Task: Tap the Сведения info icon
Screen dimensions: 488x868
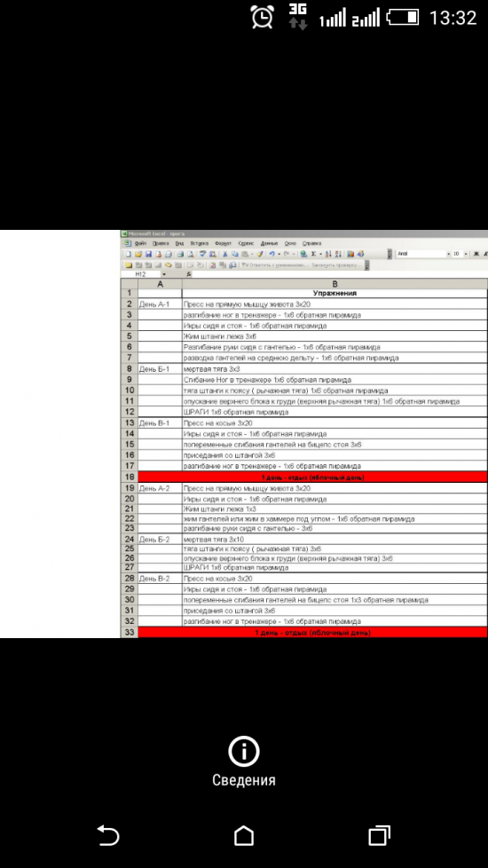Action: (243, 751)
